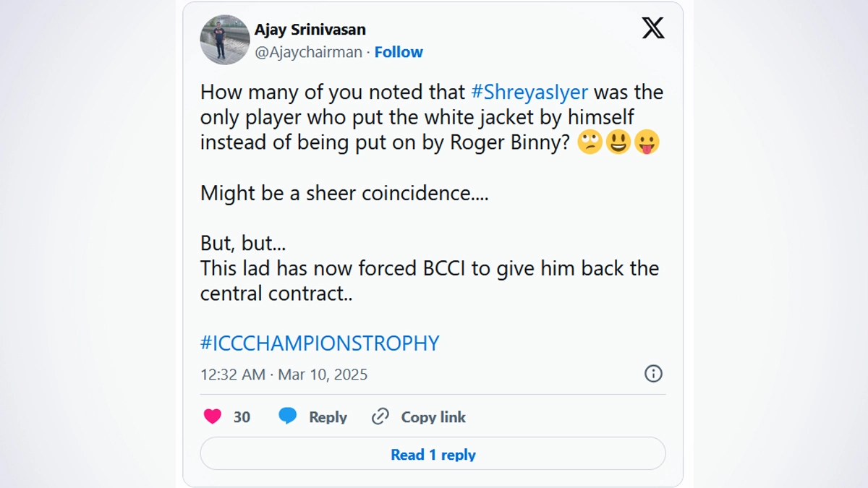Open the circled info icon
This screenshot has height=488, width=868.
click(653, 374)
